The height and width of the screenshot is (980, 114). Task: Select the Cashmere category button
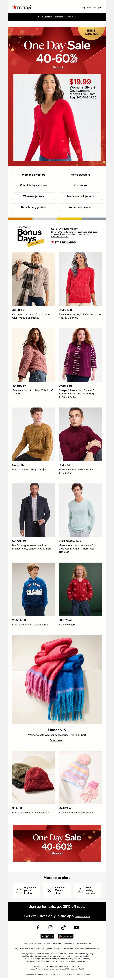coord(80,185)
